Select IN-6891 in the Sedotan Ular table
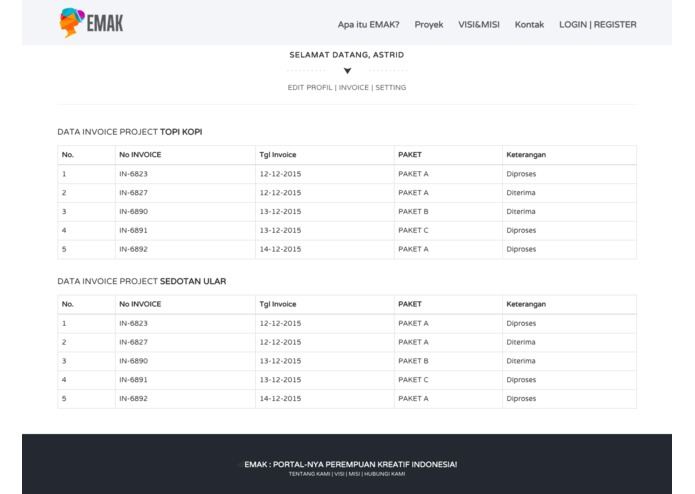The width and height of the screenshot is (695, 494). (133, 380)
